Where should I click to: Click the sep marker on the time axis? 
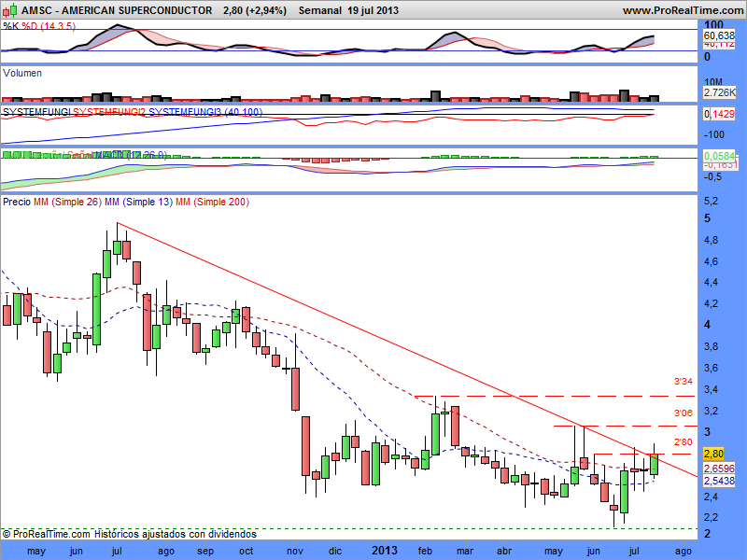click(205, 552)
